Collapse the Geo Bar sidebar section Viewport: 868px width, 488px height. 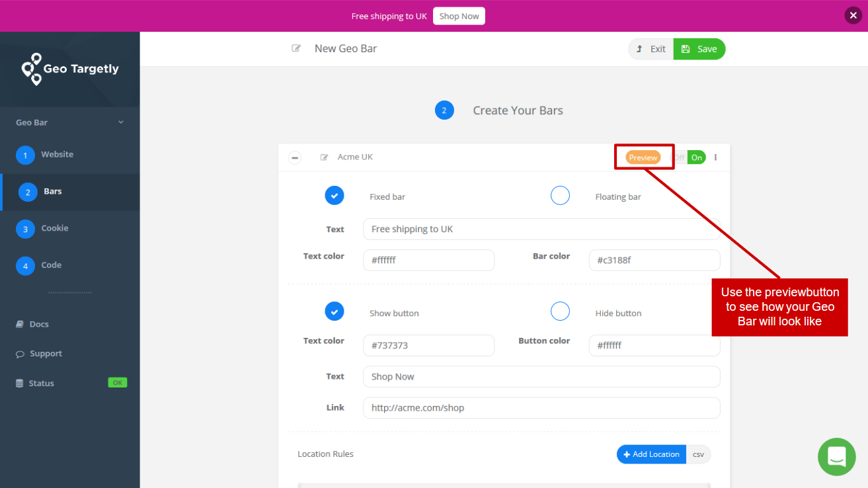point(120,122)
